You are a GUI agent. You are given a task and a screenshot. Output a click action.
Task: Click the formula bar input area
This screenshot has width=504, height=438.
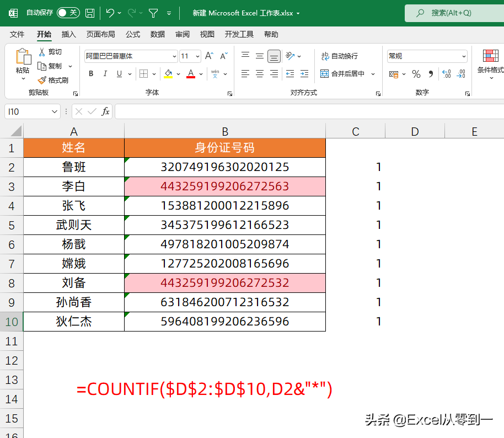pyautogui.click(x=309, y=111)
